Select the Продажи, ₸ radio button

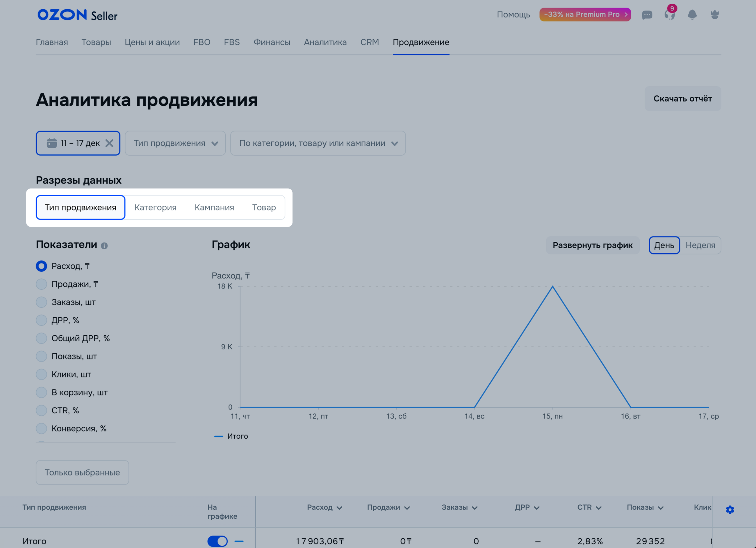(x=41, y=284)
